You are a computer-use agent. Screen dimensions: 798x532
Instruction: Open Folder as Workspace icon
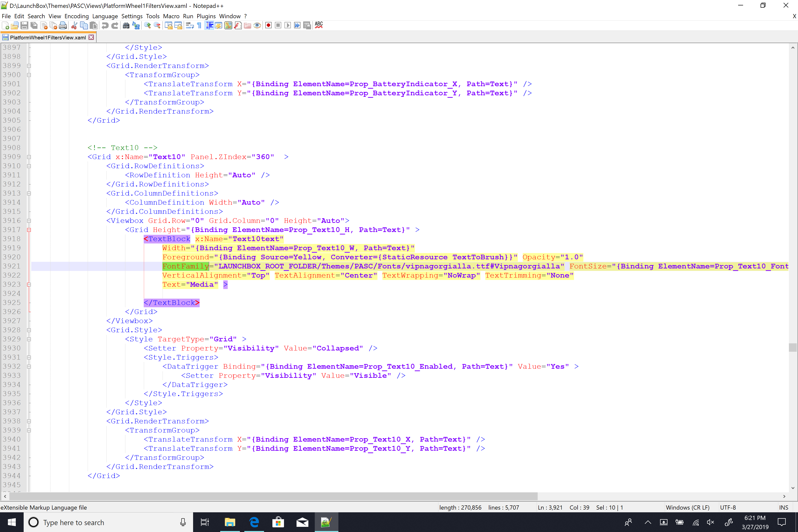(x=248, y=25)
